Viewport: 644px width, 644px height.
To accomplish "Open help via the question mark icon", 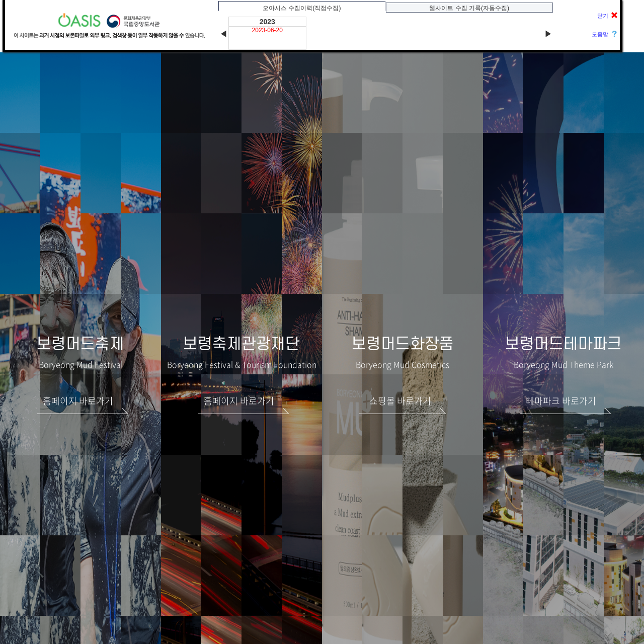I will (614, 34).
